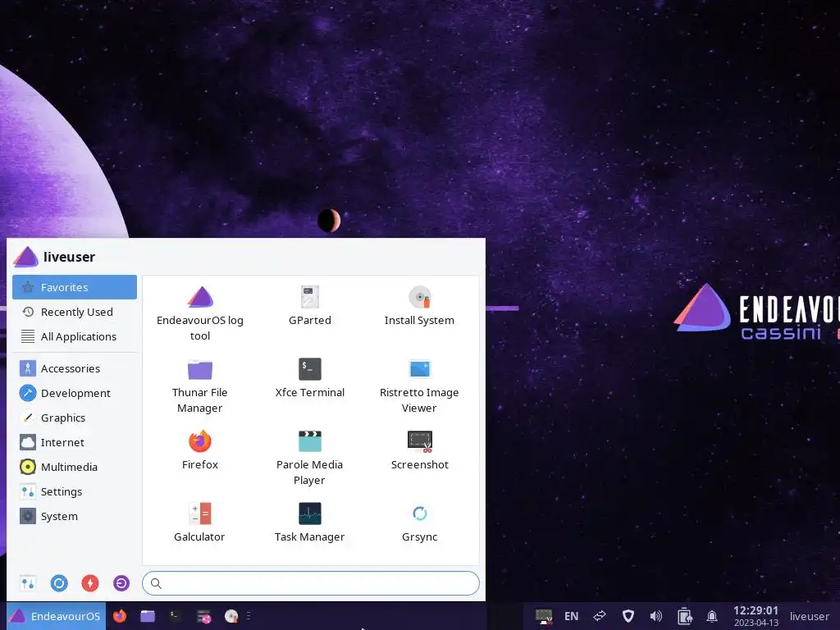Click the battery power manager tray icon

[684, 616]
